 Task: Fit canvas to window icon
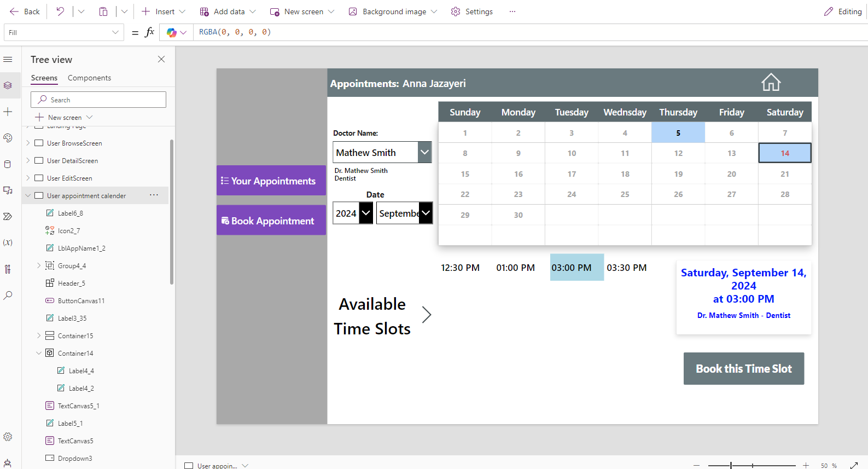click(854, 465)
